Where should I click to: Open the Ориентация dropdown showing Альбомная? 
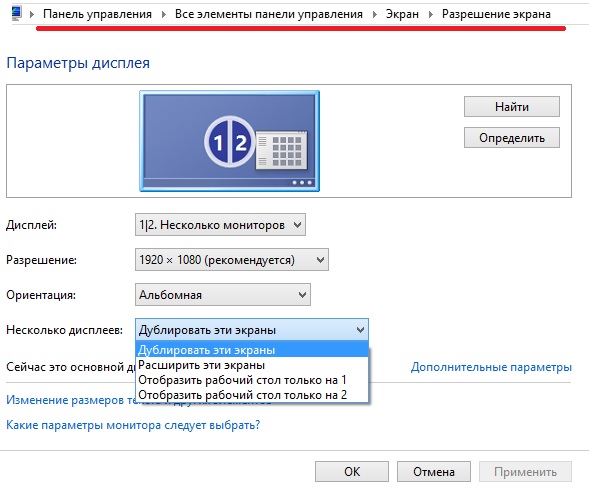click(223, 295)
